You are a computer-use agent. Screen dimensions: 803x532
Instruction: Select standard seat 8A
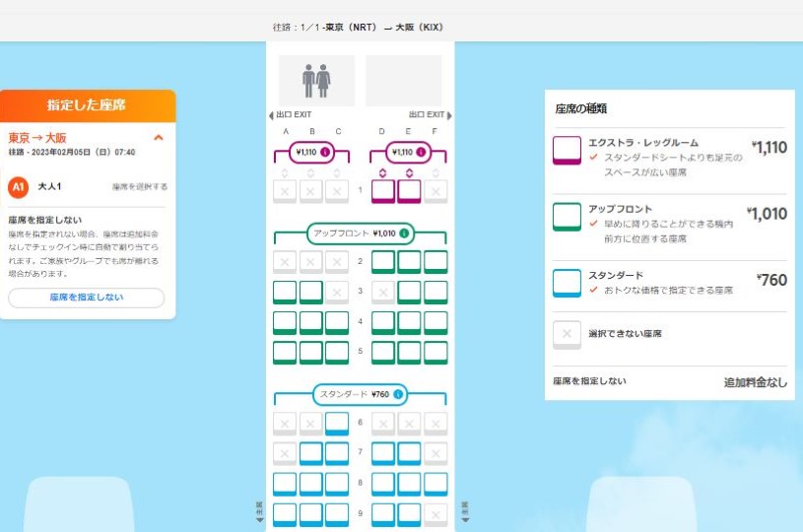click(285, 485)
